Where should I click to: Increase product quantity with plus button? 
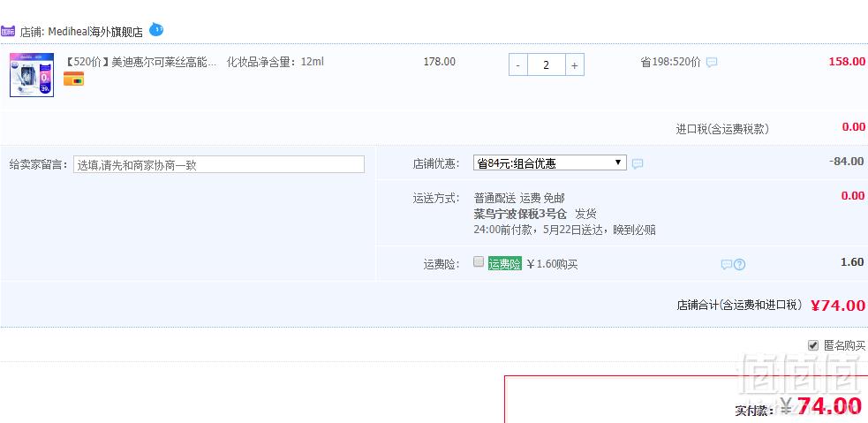(x=575, y=64)
